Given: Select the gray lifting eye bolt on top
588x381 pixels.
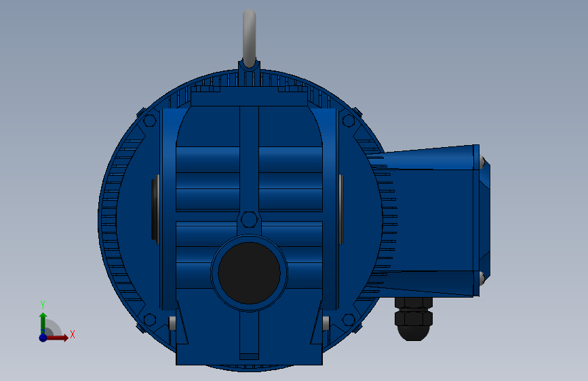Looking at the screenshot, I should pos(249,37).
